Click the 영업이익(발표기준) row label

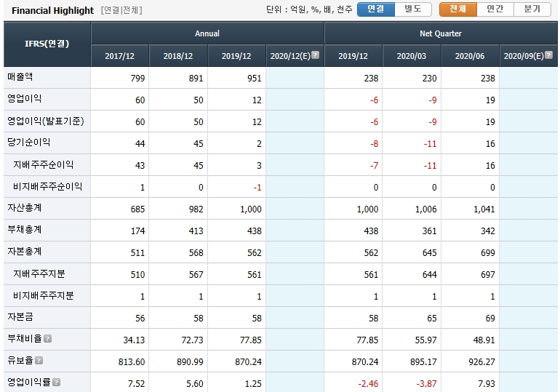[46, 121]
